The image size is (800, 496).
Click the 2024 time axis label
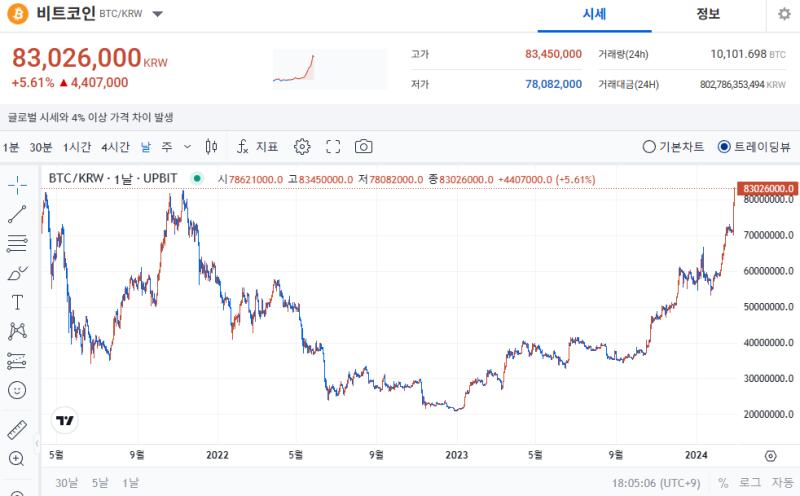pos(696,455)
